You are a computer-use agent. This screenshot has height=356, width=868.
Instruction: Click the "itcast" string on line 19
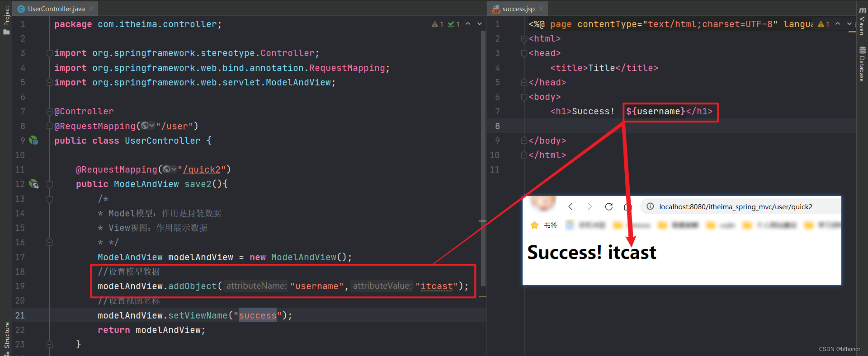tap(437, 286)
